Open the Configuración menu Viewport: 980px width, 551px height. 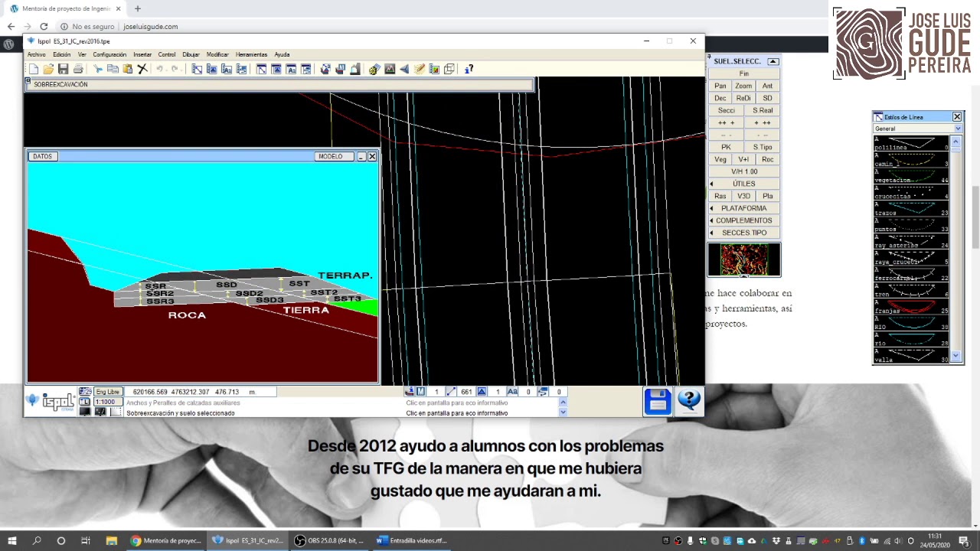[109, 54]
